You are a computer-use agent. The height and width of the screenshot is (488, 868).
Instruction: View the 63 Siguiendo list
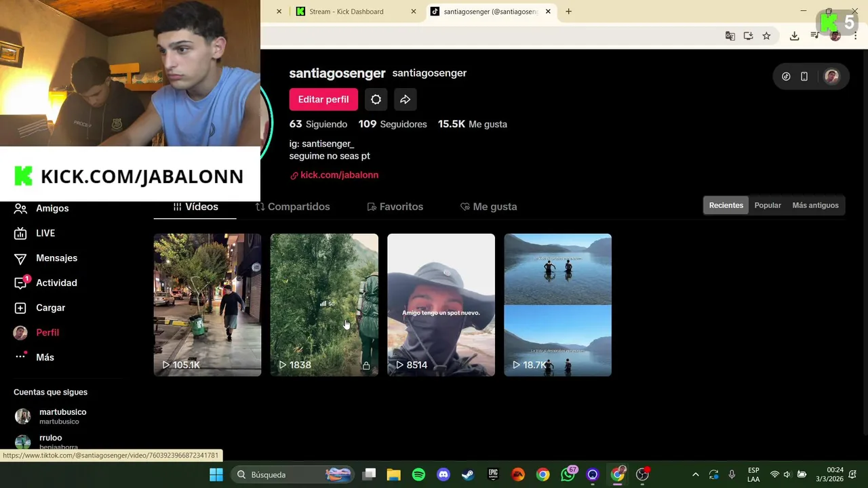(318, 124)
